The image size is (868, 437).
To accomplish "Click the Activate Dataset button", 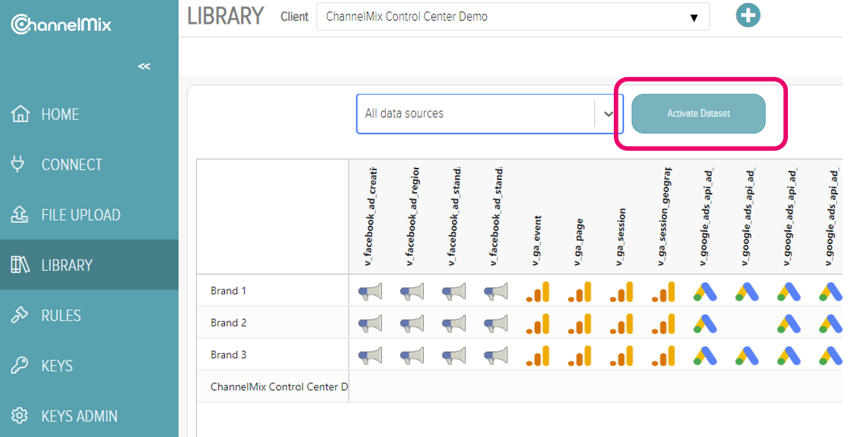I will 698,114.
